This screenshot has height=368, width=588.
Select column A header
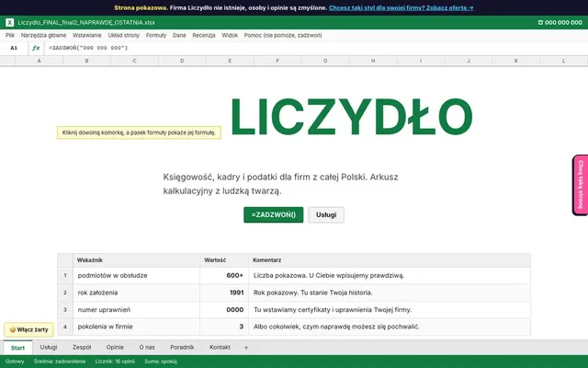pos(39,61)
